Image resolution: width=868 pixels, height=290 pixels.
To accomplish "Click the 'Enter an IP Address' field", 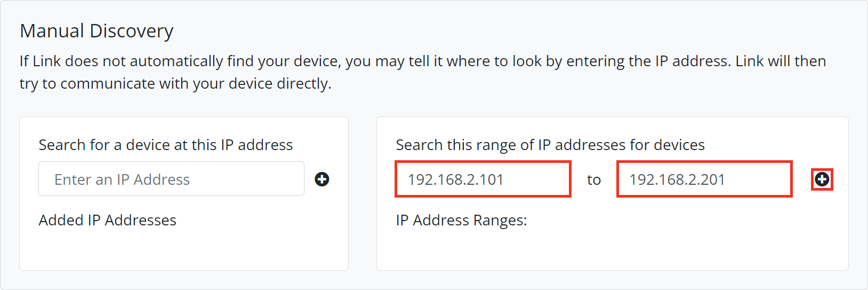I will coord(171,179).
